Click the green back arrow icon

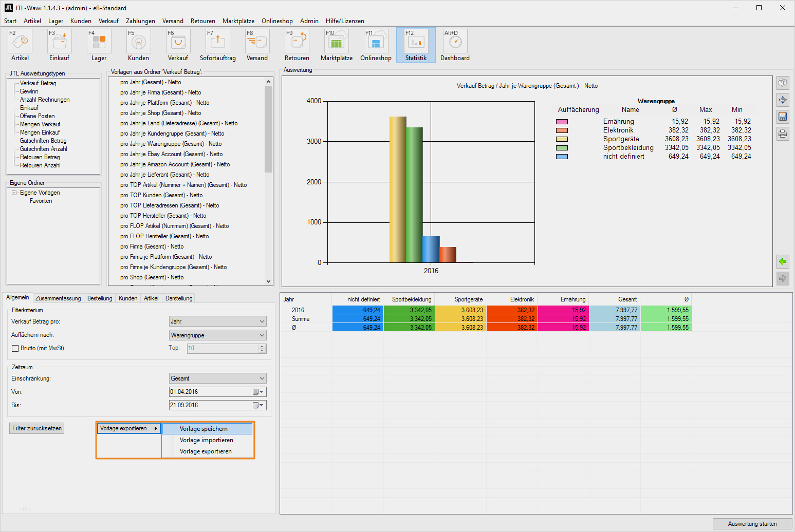click(x=783, y=261)
